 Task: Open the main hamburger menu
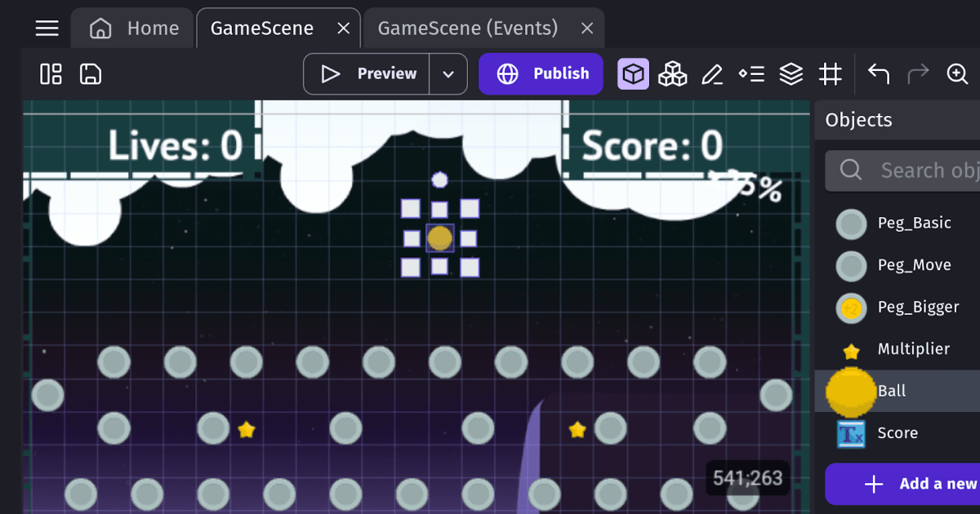[47, 27]
